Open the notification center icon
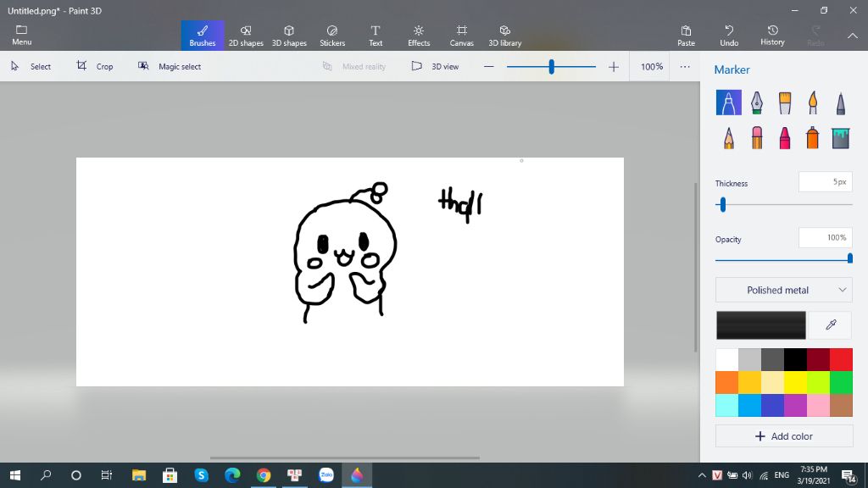Viewport: 868px width, 488px height. pos(849,476)
